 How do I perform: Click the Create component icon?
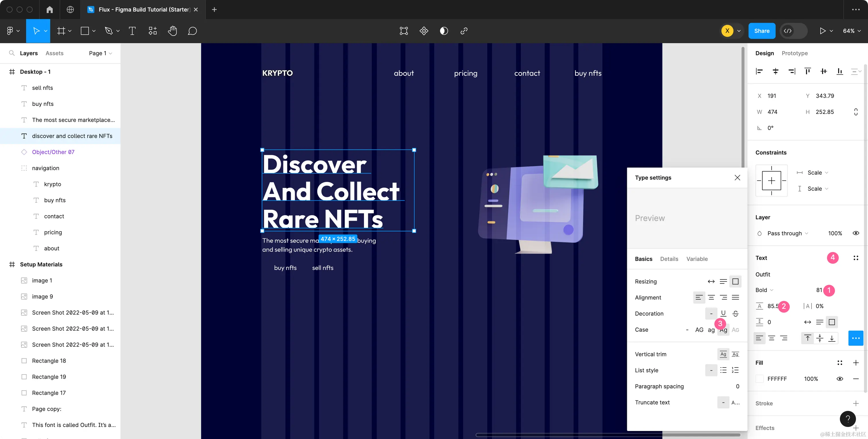coord(424,31)
